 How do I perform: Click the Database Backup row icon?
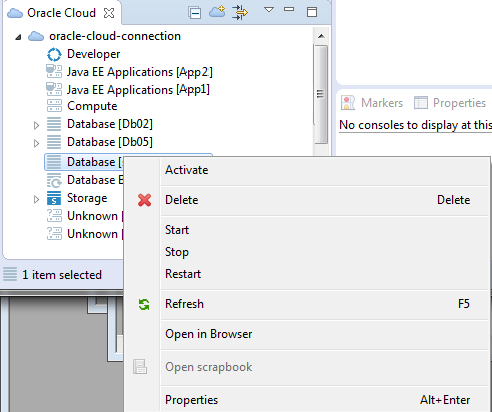click(x=54, y=180)
